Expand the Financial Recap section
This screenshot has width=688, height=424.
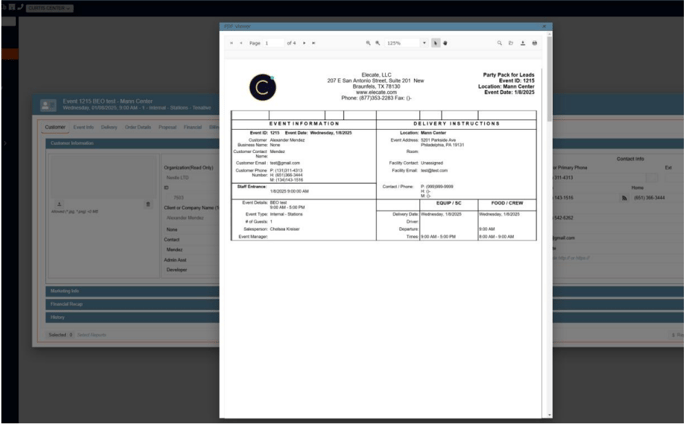point(133,304)
